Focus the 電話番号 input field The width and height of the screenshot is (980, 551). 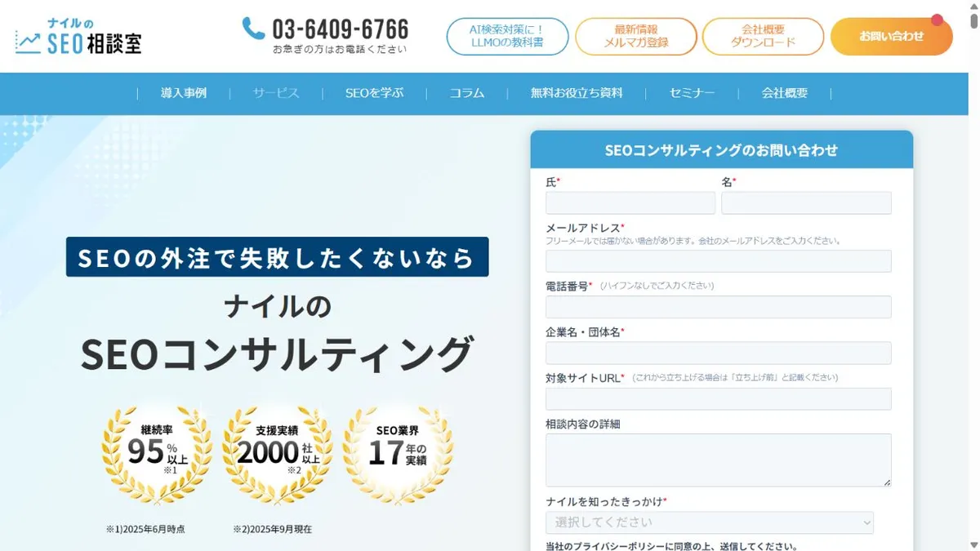click(719, 307)
